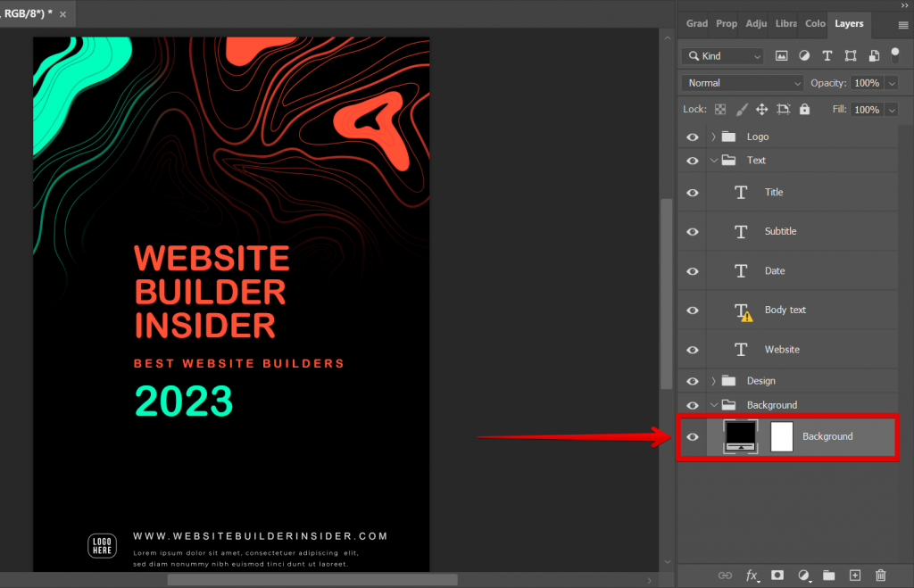The image size is (914, 588).
Task: Add a layer mask from the Layers panel
Action: 777,576
